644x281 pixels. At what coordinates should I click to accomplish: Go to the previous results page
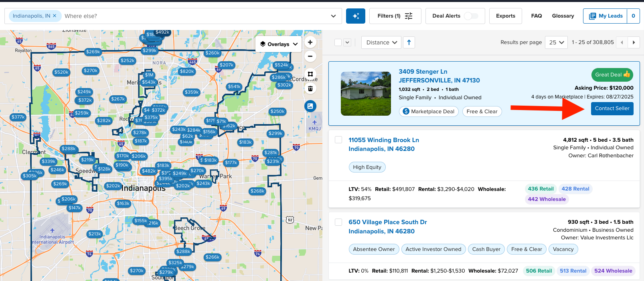pyautogui.click(x=622, y=42)
